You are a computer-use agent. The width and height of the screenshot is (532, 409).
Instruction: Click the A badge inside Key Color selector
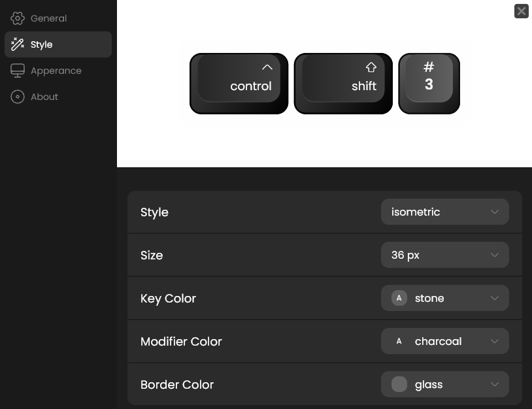[399, 298]
